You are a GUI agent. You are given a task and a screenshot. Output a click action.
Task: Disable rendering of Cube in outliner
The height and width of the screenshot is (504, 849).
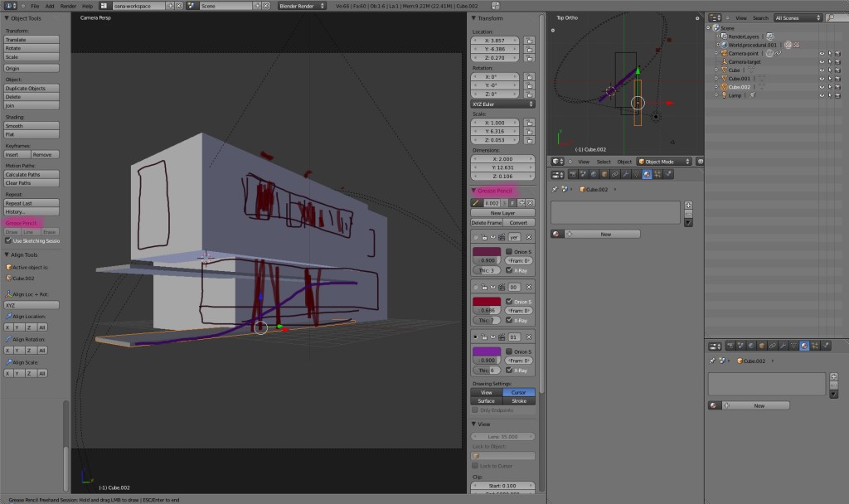point(837,70)
